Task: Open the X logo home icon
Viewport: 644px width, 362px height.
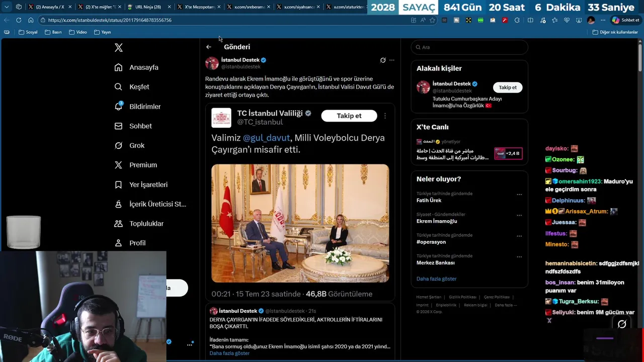Action: pyautogui.click(x=119, y=48)
